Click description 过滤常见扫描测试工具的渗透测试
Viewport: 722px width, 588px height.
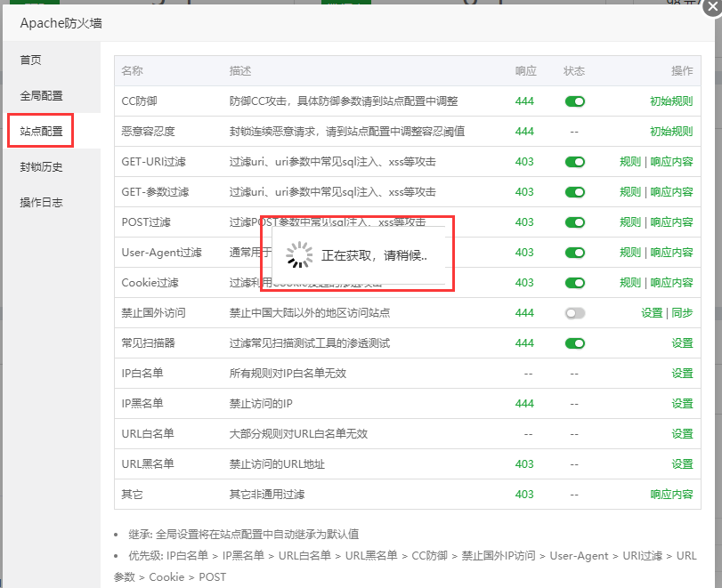[x=310, y=343]
